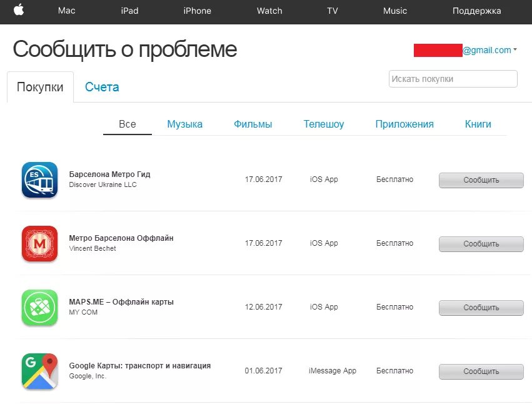
Task: Go to Поддержка in the top navigation
Action: coord(477,11)
